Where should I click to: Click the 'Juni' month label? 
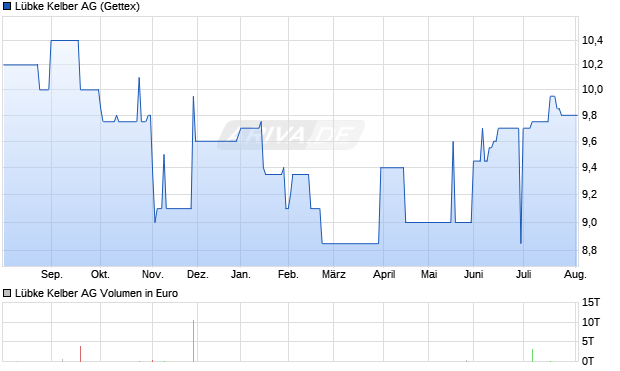pos(473,274)
